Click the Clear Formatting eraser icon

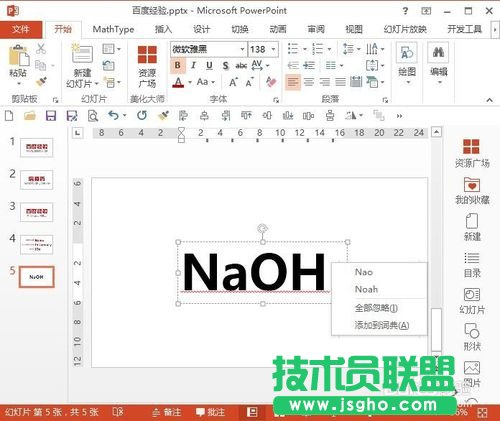click(271, 82)
